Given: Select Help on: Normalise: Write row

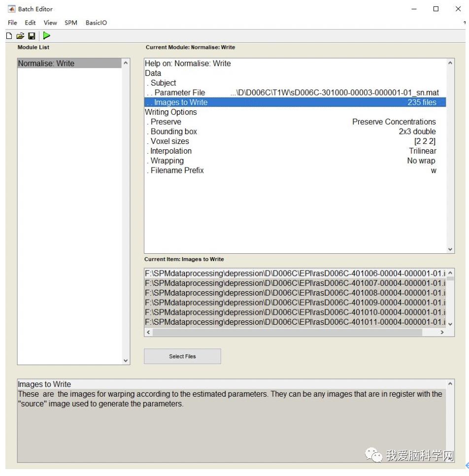Looking at the screenshot, I should point(295,64).
